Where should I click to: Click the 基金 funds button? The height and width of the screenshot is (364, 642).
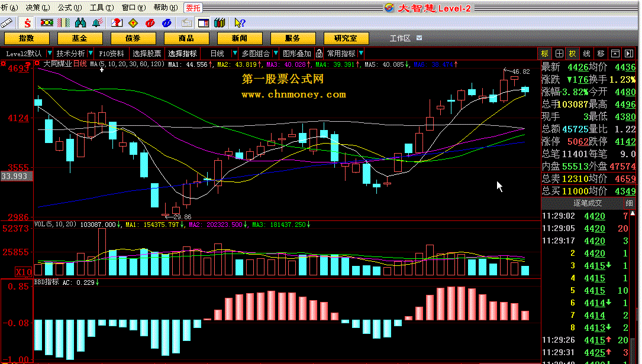[x=80, y=38]
